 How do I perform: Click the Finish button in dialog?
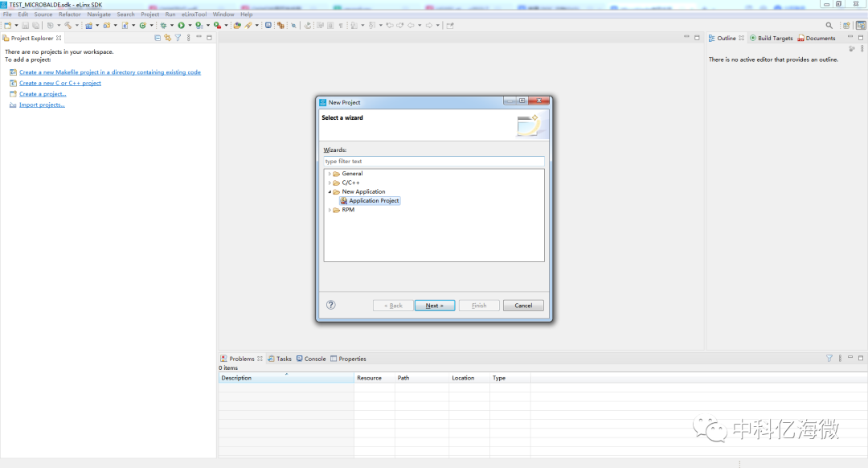pyautogui.click(x=479, y=306)
